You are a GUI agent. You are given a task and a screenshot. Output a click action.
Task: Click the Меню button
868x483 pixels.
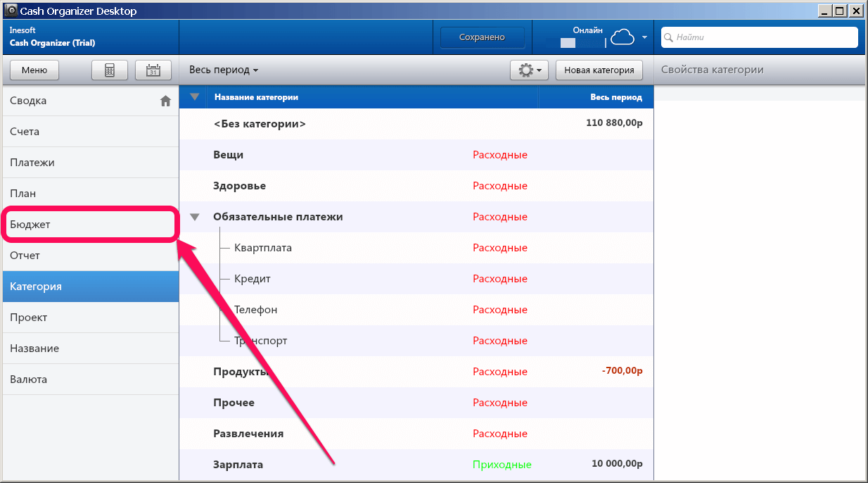[x=34, y=70]
